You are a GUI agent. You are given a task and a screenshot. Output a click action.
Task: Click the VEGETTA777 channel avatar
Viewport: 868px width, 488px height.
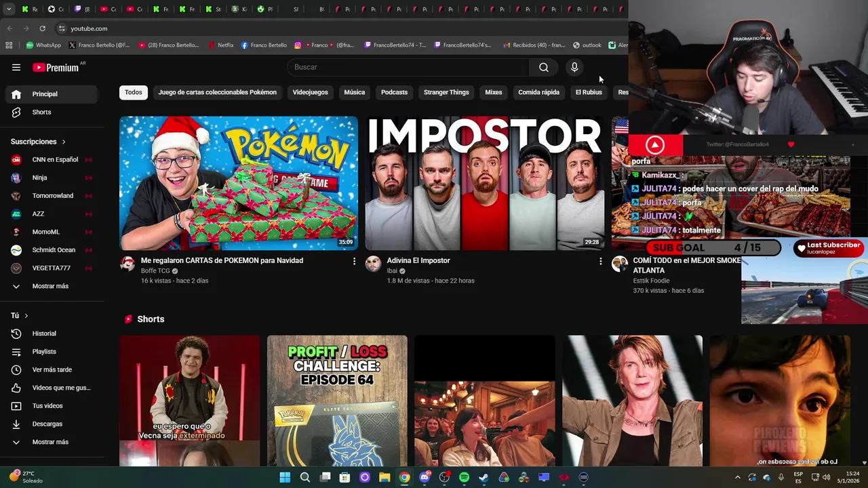(x=16, y=268)
